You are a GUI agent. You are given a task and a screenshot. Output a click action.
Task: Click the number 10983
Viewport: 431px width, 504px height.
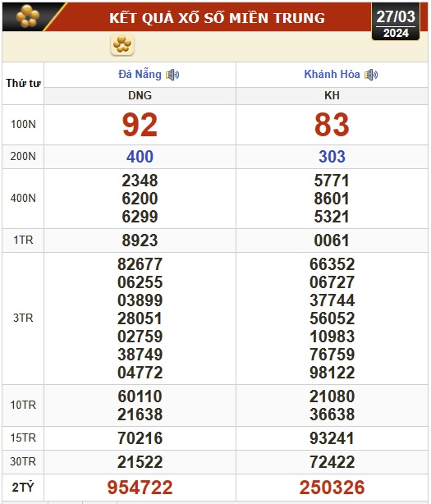332,337
